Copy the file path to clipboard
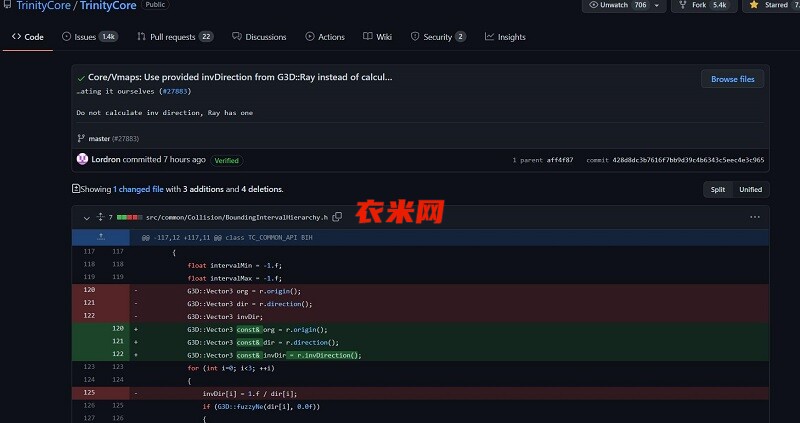This screenshot has width=800, height=423. click(x=337, y=217)
